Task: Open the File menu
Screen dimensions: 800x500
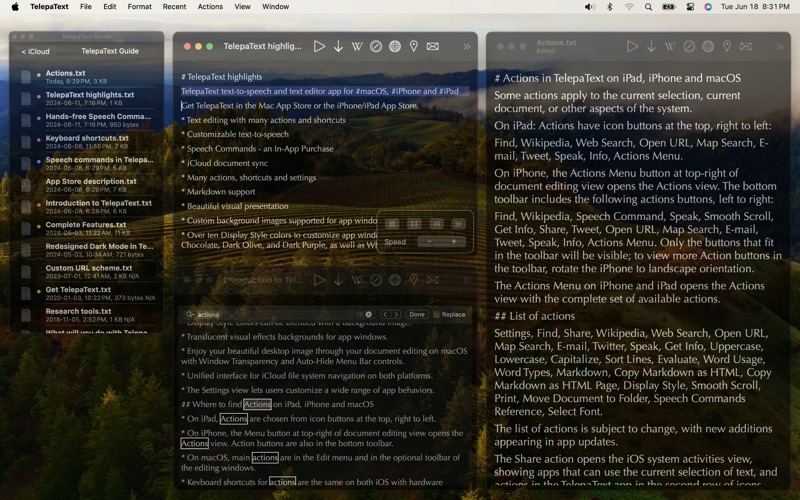Action: point(86,7)
